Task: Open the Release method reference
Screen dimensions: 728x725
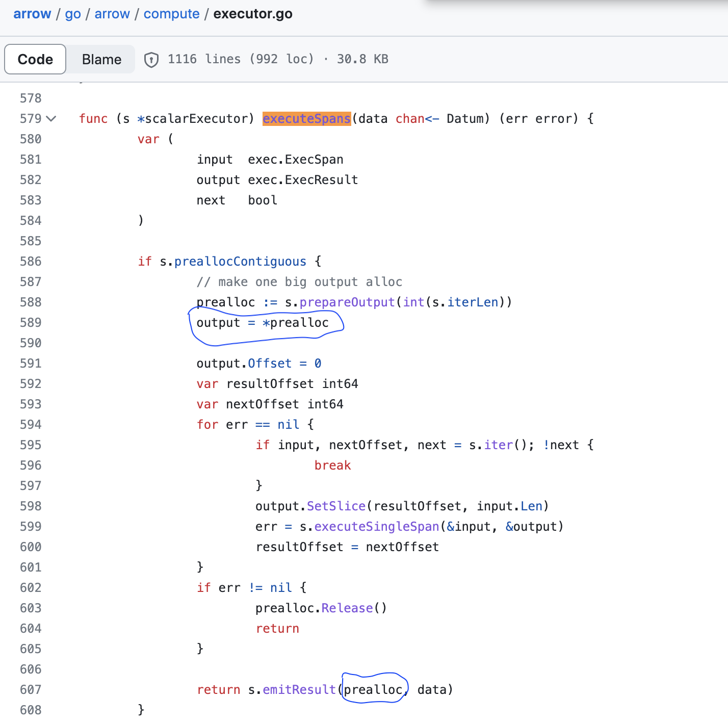Action: pyautogui.click(x=346, y=608)
